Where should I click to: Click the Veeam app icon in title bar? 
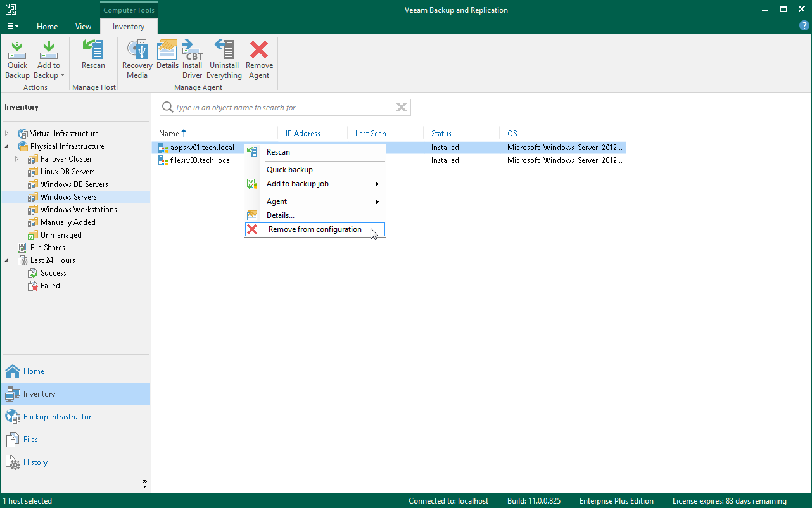pos(10,10)
